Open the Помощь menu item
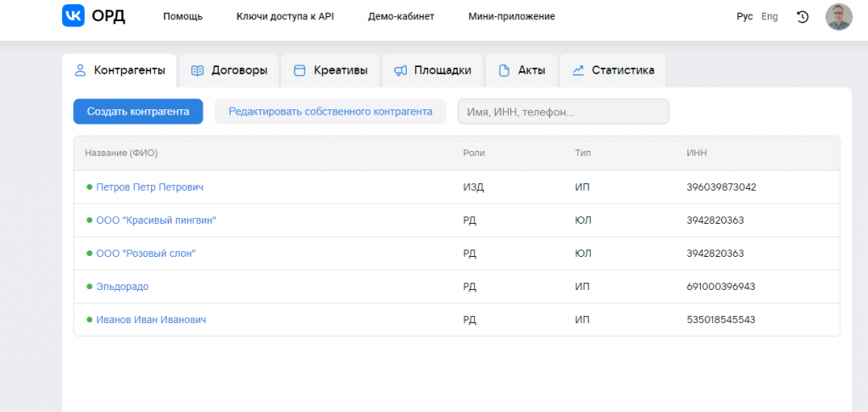Viewport: 868px width, 412px height. pos(183,17)
